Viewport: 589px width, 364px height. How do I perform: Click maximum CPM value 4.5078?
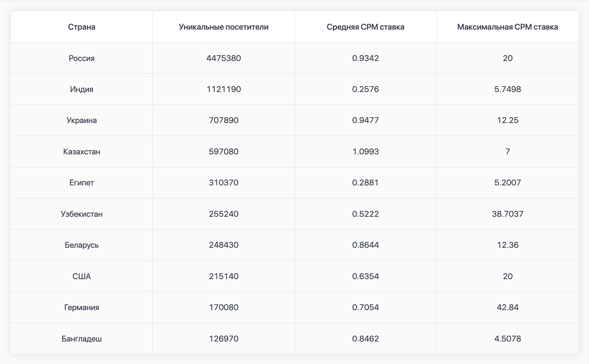pos(507,339)
